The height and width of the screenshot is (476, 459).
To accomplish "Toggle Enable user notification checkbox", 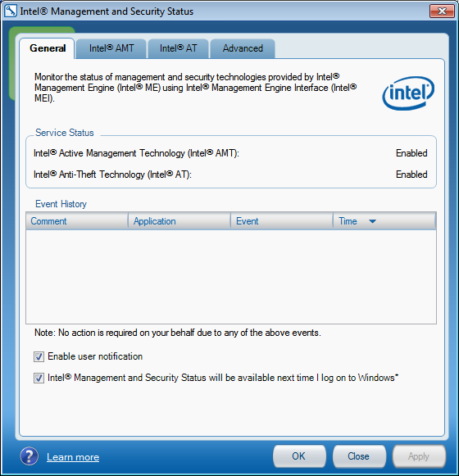I will point(39,356).
